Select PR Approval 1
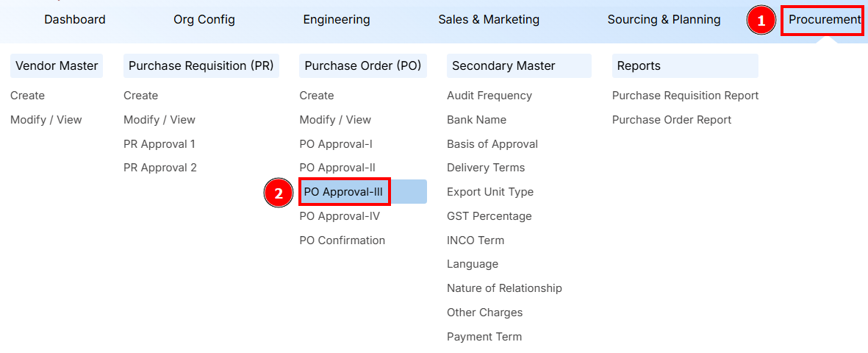Screen dimensions: 868x353 pos(159,144)
